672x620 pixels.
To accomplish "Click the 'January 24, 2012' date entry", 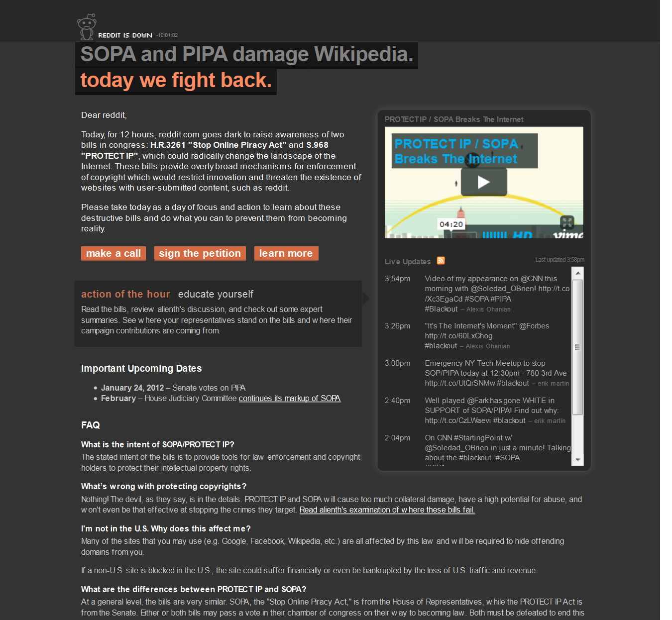I will [x=173, y=388].
